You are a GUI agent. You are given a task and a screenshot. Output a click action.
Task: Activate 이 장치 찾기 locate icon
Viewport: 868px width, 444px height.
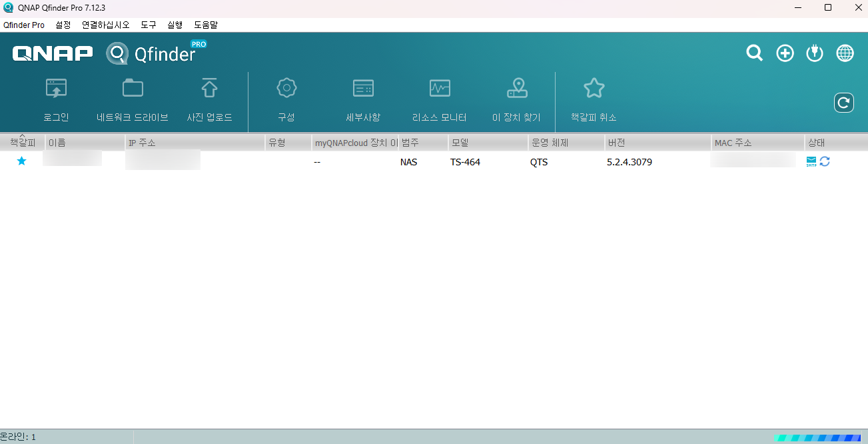click(517, 88)
